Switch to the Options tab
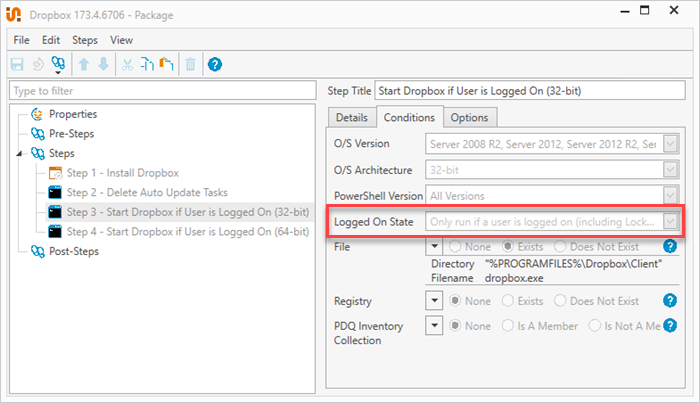 coord(469,118)
